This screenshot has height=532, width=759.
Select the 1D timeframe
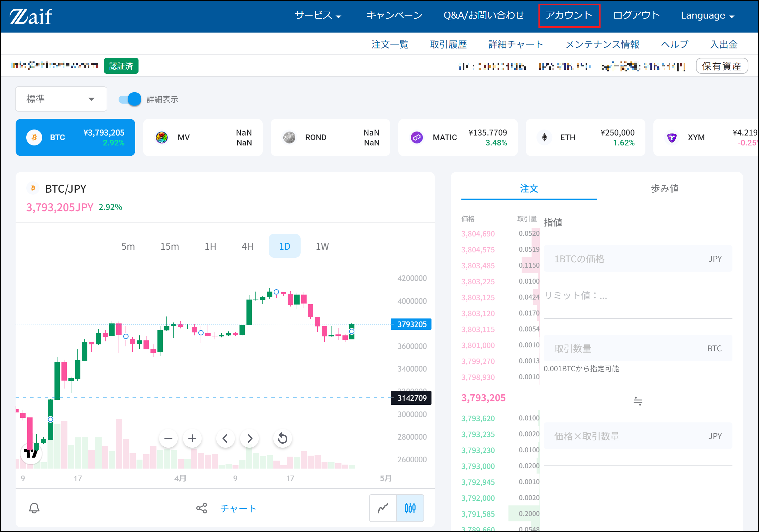(x=285, y=246)
